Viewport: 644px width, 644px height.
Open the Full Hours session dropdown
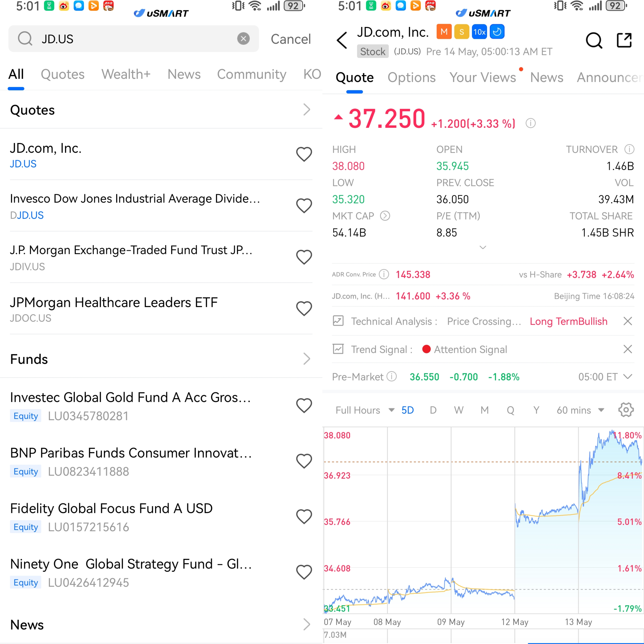(x=365, y=410)
